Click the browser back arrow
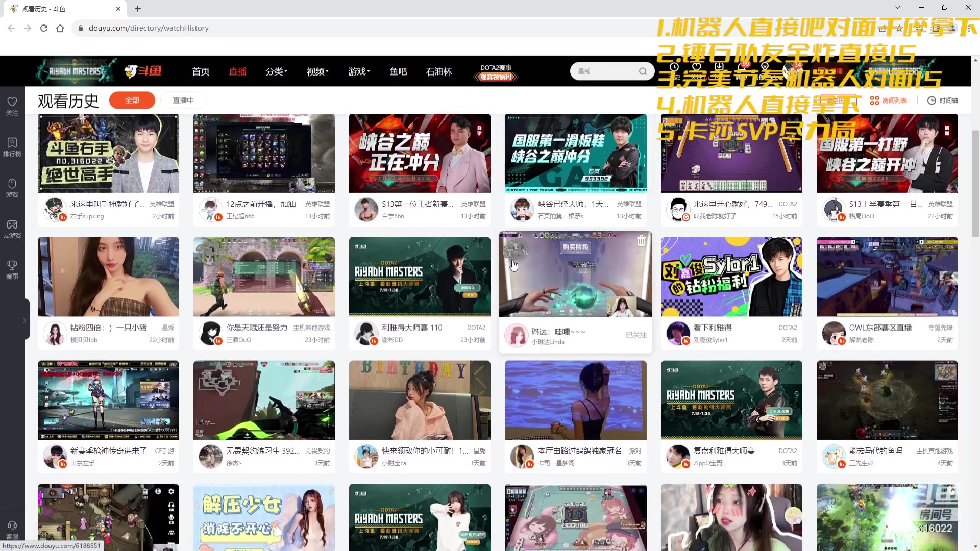The height and width of the screenshot is (551, 980). tap(11, 28)
